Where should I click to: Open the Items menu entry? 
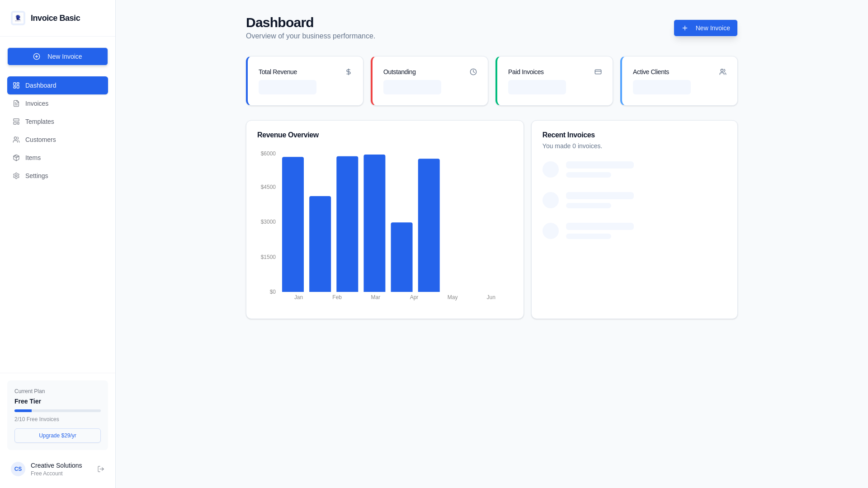coord(33,158)
